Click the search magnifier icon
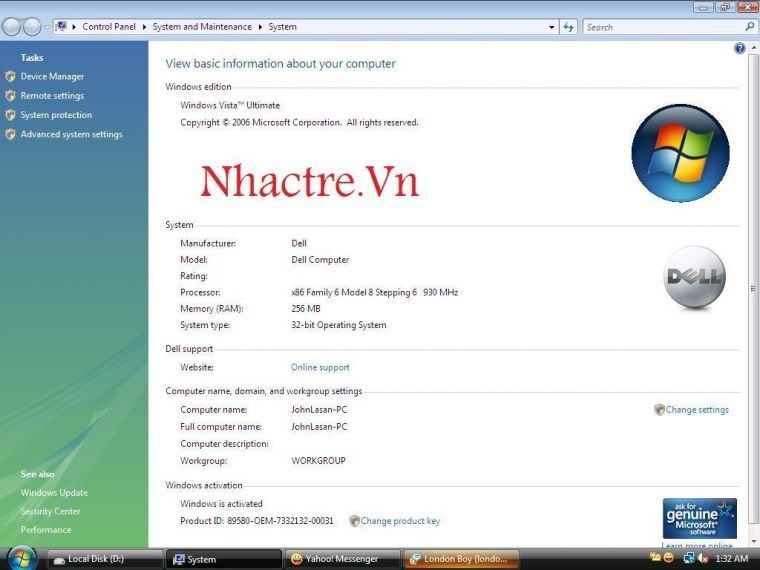760x570 pixels. (749, 27)
